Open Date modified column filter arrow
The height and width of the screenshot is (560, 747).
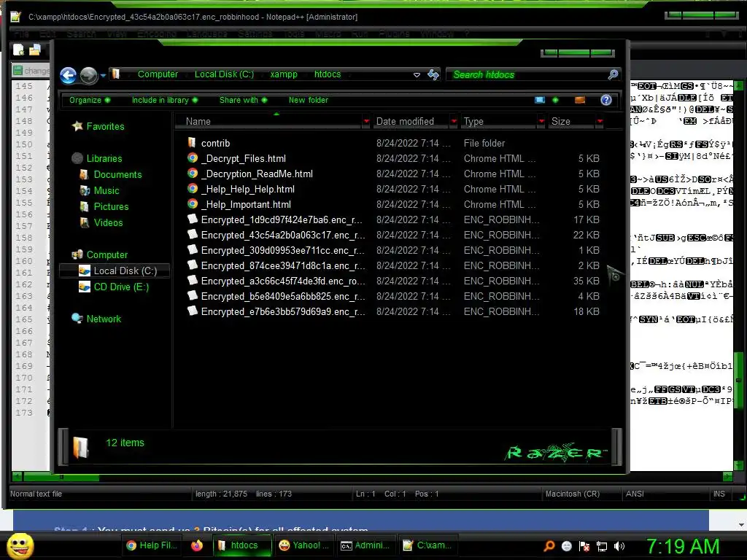pos(454,122)
